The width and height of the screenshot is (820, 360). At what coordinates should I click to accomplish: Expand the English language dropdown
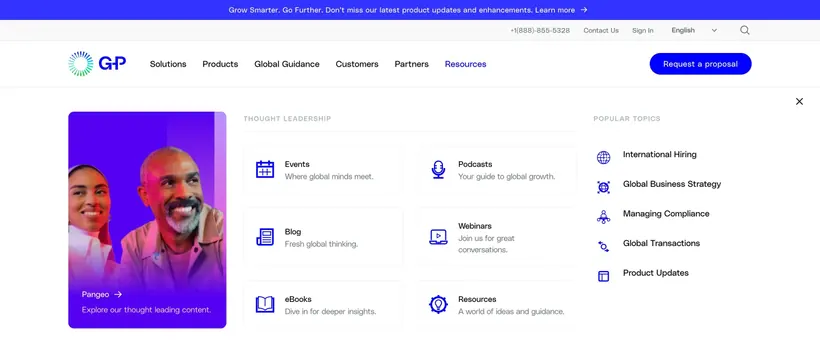tap(694, 30)
